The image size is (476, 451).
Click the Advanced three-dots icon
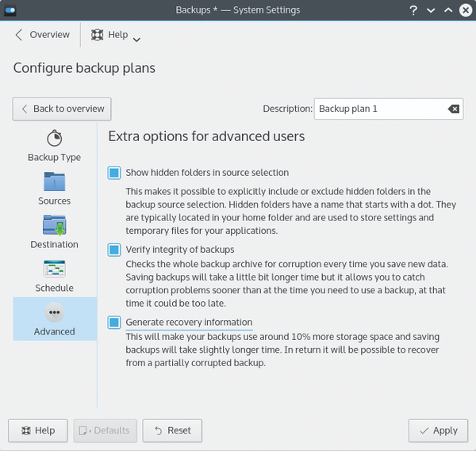click(54, 312)
